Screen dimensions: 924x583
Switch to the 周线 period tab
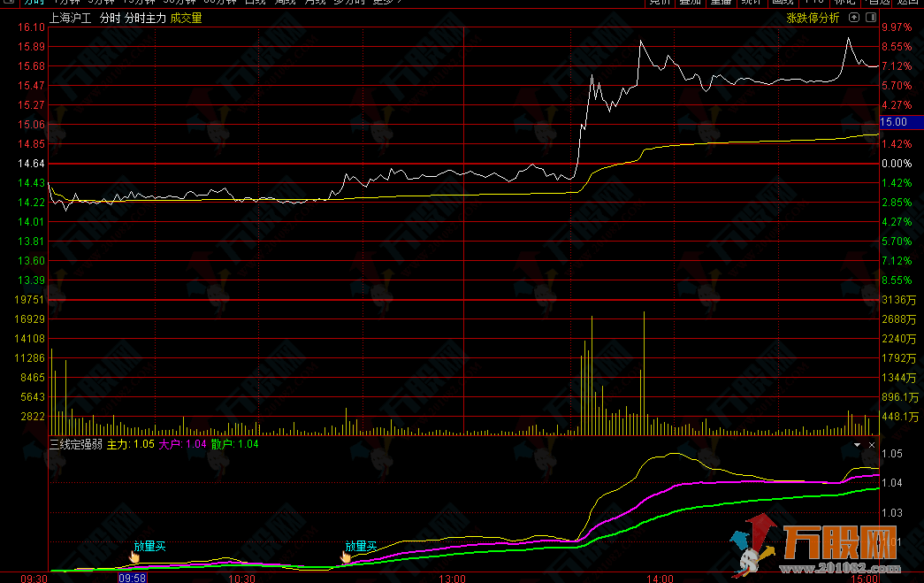(285, 3)
